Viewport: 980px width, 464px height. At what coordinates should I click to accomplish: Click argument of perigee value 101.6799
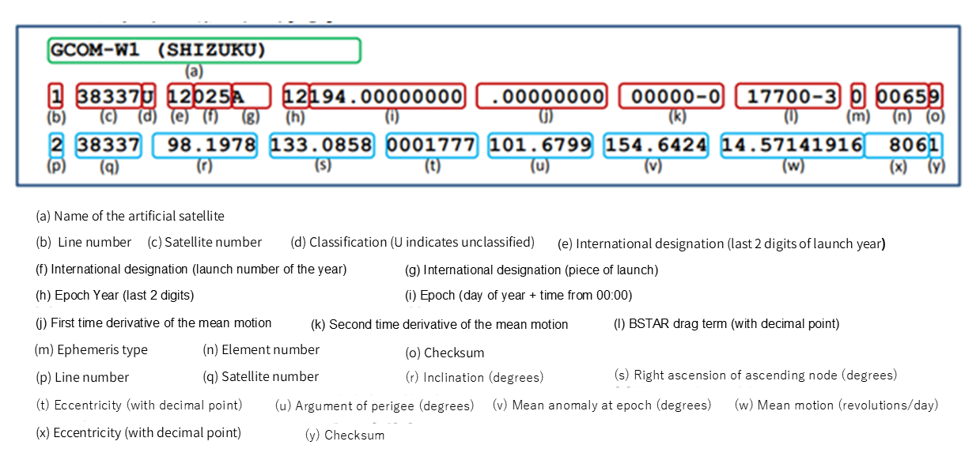coord(541,146)
